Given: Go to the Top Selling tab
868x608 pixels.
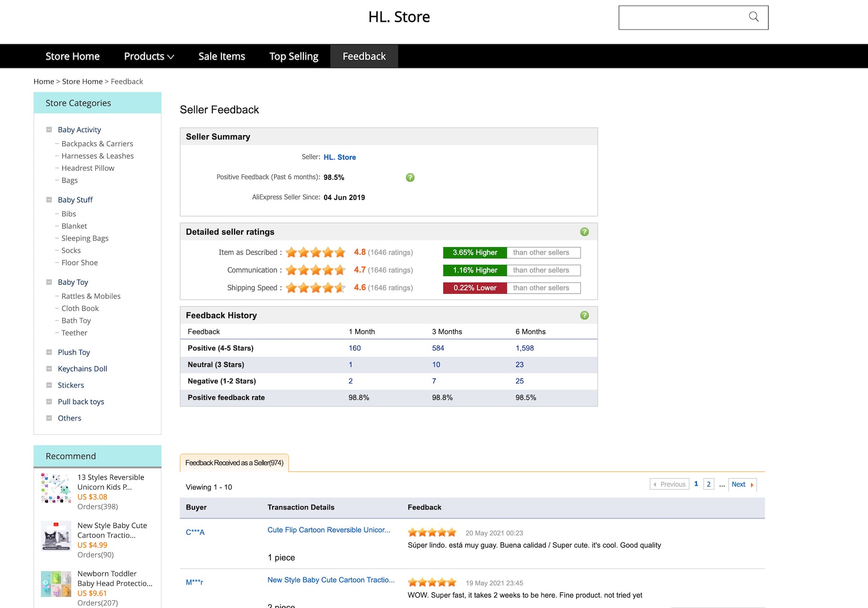Looking at the screenshot, I should click(x=294, y=56).
